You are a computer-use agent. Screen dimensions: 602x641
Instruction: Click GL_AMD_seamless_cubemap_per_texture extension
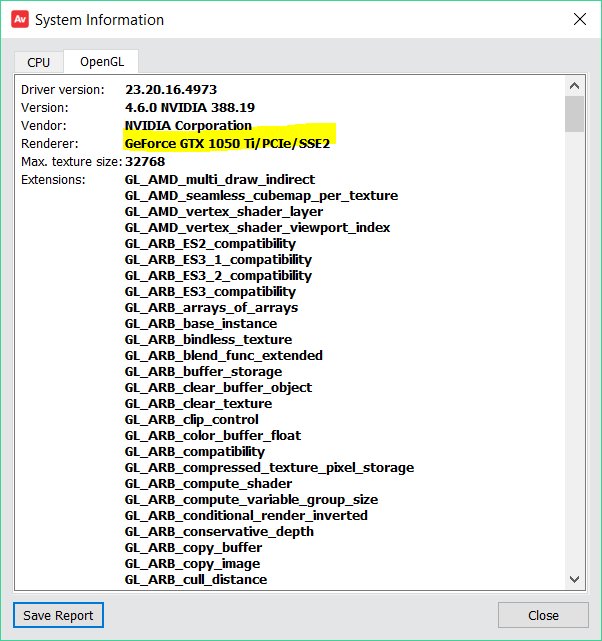click(261, 195)
